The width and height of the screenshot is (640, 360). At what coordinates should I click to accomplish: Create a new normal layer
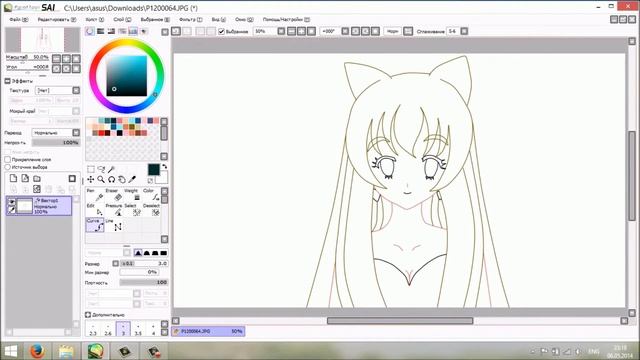(13, 178)
